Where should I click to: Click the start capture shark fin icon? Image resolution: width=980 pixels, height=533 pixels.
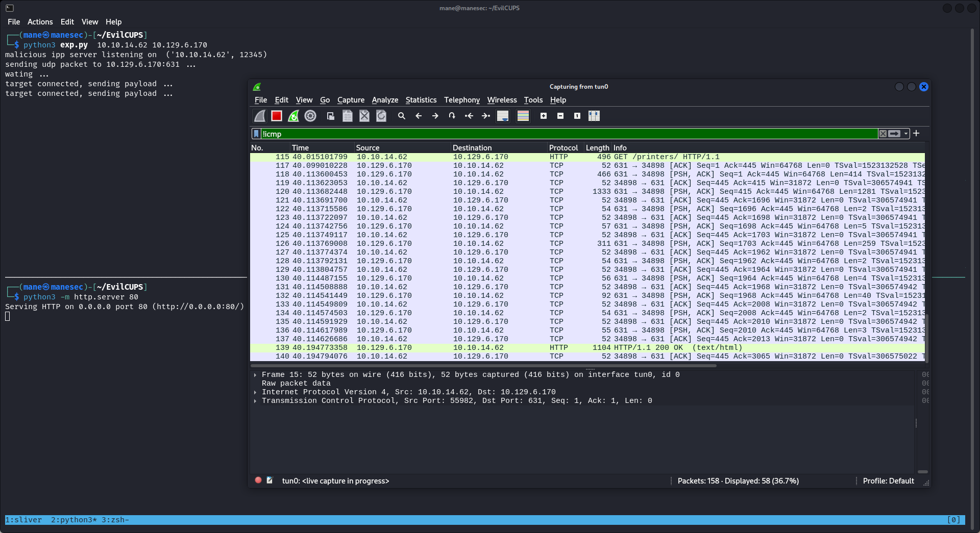point(260,116)
